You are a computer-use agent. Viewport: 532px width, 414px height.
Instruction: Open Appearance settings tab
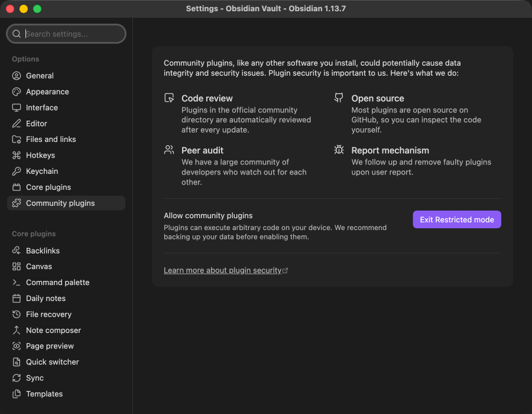point(66,92)
